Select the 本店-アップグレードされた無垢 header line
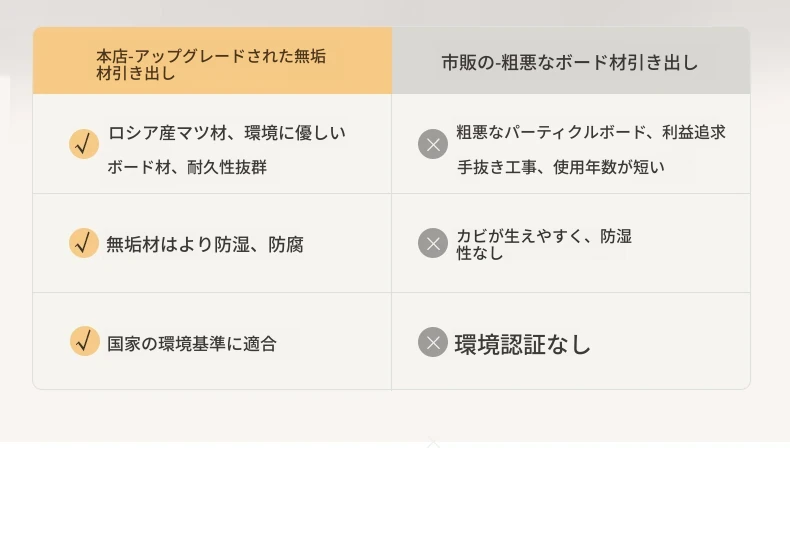The height and width of the screenshot is (538, 790). 211,56
